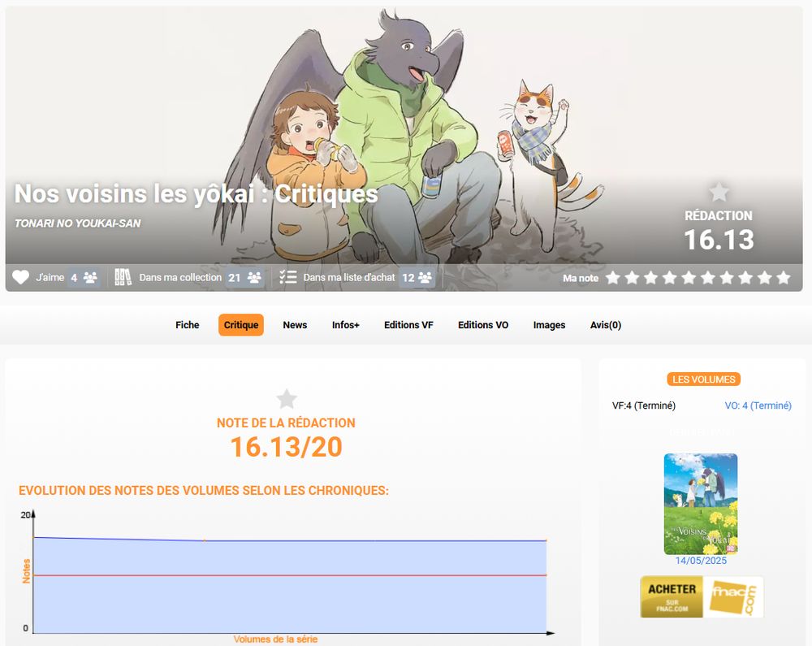Click the fnac.com logo

tap(733, 596)
